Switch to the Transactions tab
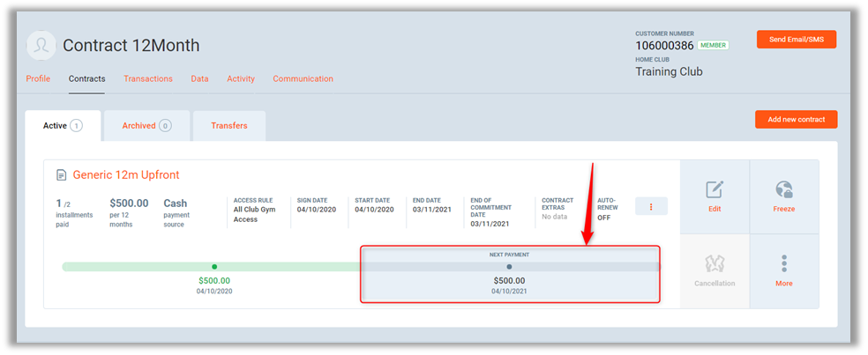868x355 pixels. (x=148, y=78)
